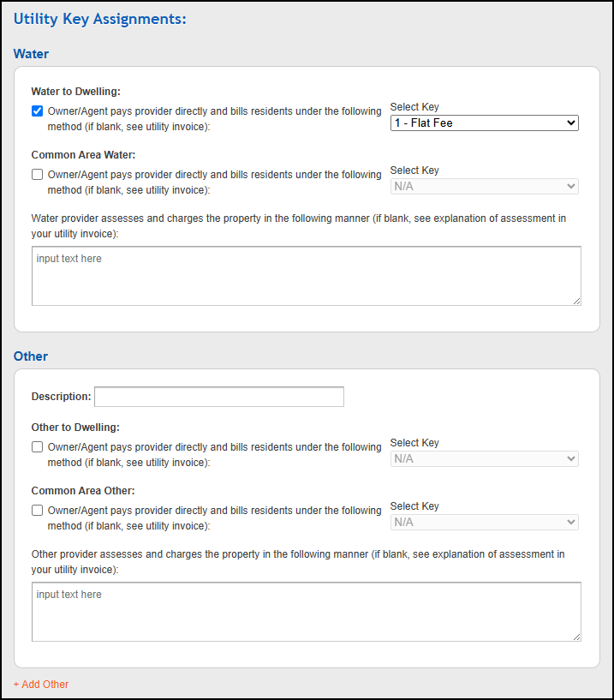Open Common Area Water Select Key dropdown

(485, 186)
